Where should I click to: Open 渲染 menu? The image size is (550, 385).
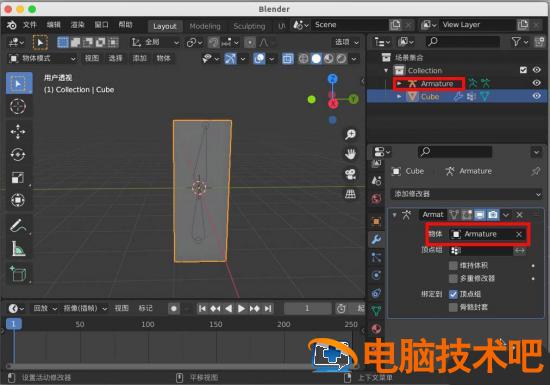click(78, 25)
